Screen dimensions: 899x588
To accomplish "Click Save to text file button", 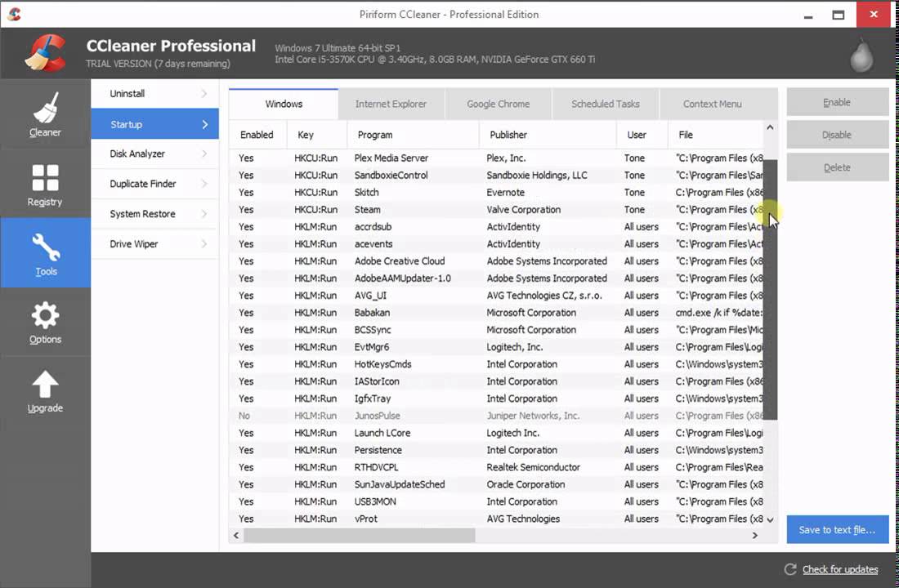I will point(837,529).
